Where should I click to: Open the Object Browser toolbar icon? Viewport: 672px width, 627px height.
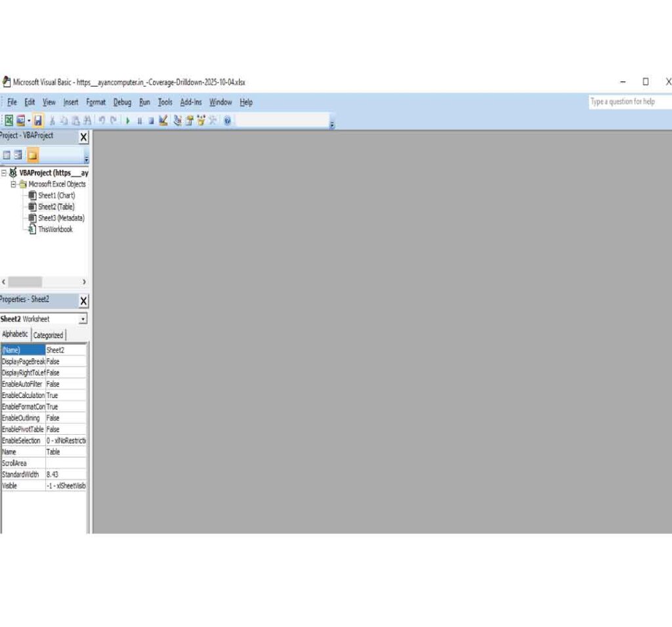click(201, 121)
